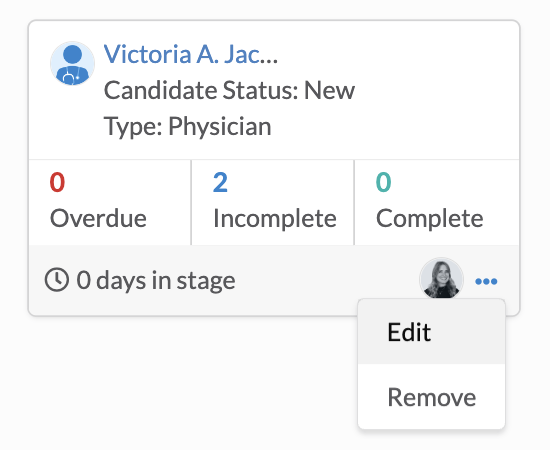550x450 pixels.
Task: Select the Incomplete label text
Action: (275, 218)
